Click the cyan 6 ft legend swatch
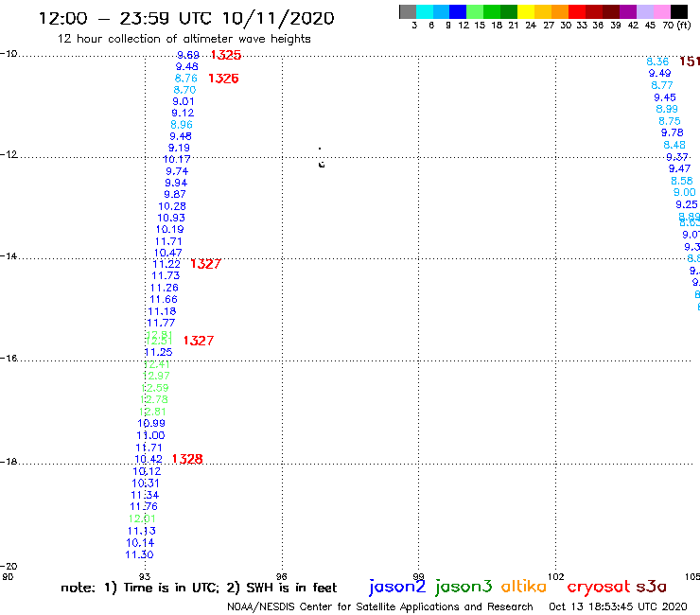Image resolution: width=700 pixels, height=615 pixels. 425,11
